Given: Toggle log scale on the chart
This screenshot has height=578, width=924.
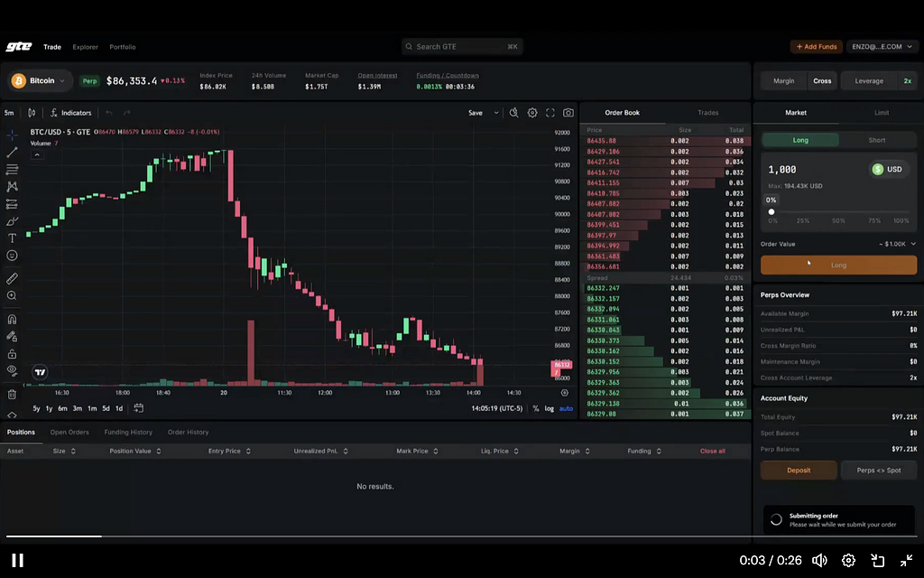Looking at the screenshot, I should click(x=550, y=408).
